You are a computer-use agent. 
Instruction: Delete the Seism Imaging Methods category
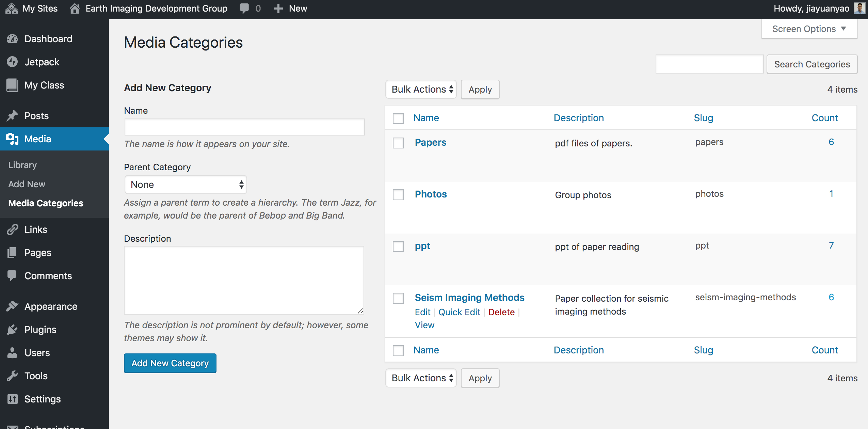501,312
